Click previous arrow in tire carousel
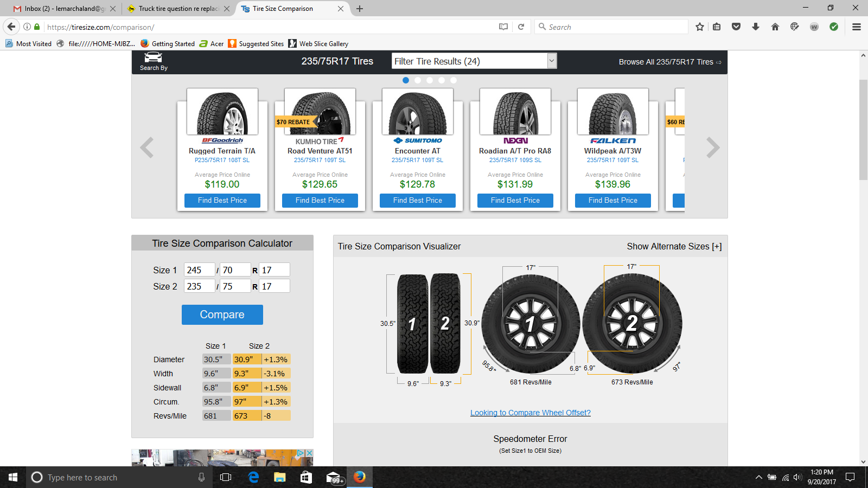Screen dimensions: 868x488 (147, 147)
